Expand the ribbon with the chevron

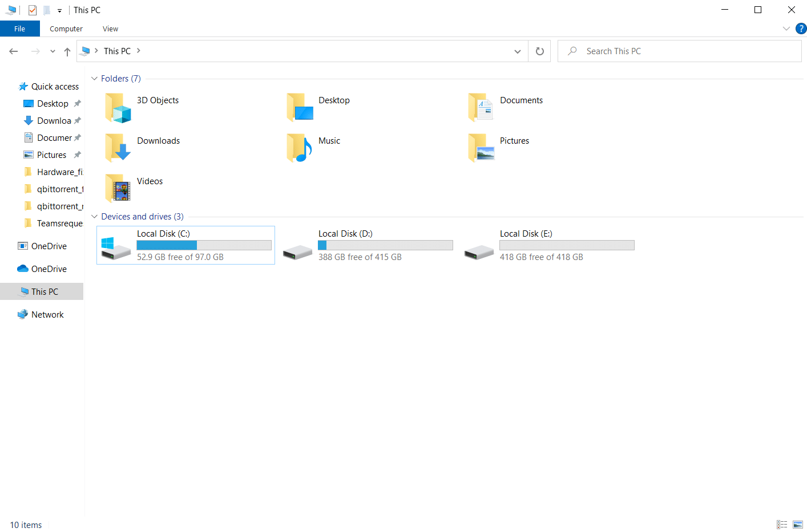pos(786,29)
